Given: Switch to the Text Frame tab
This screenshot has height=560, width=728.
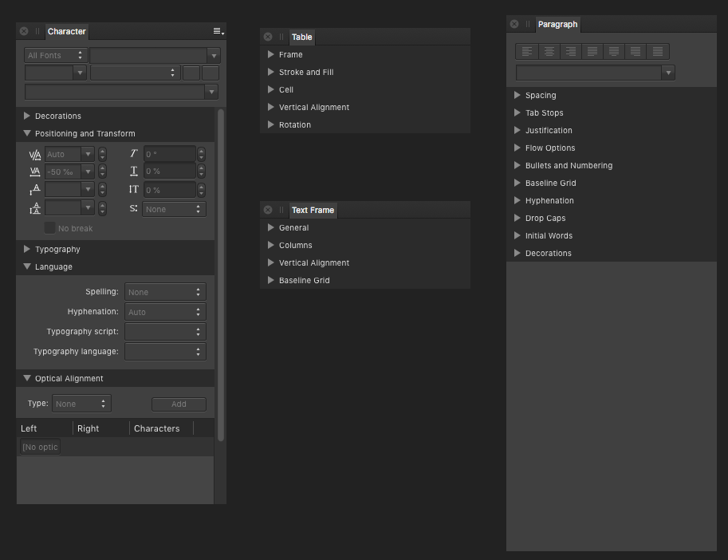Looking at the screenshot, I should [x=313, y=210].
